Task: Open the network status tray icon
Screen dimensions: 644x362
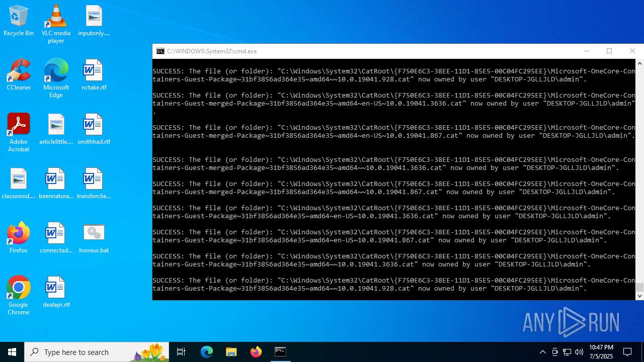Action: pyautogui.click(x=567, y=352)
